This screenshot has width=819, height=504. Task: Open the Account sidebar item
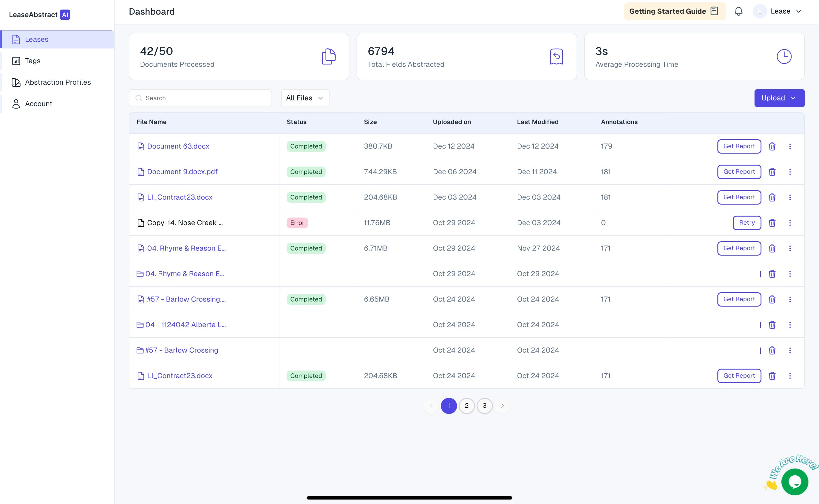pos(38,104)
